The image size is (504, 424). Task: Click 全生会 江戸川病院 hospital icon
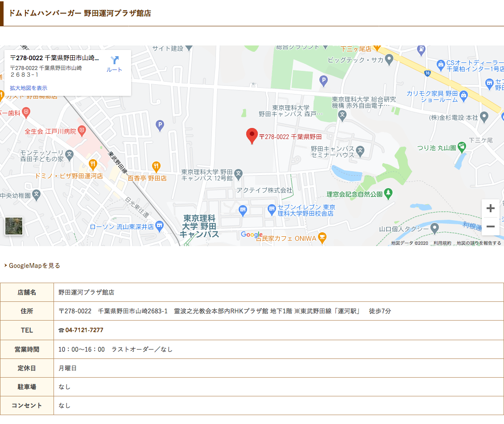(x=82, y=131)
